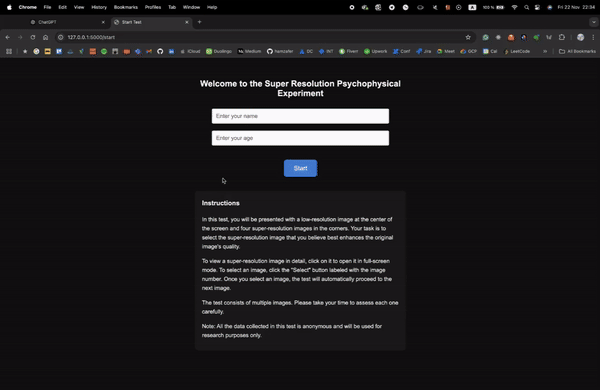Open the Conf bookmark
The height and width of the screenshot is (390, 600).
401,51
